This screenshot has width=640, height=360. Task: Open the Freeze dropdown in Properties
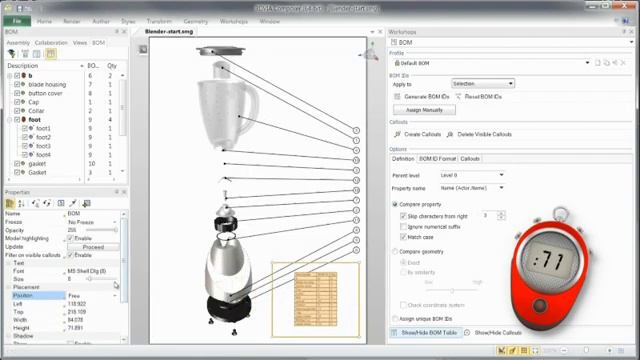pyautogui.click(x=115, y=222)
